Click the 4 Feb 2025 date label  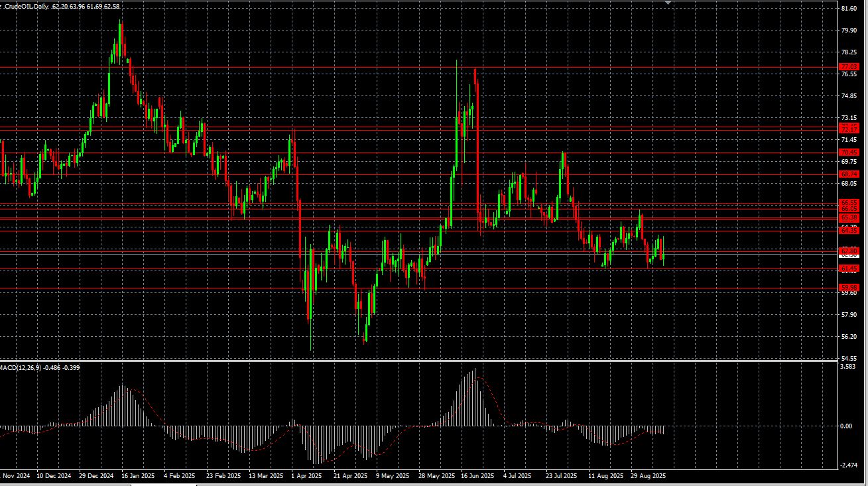tap(179, 476)
